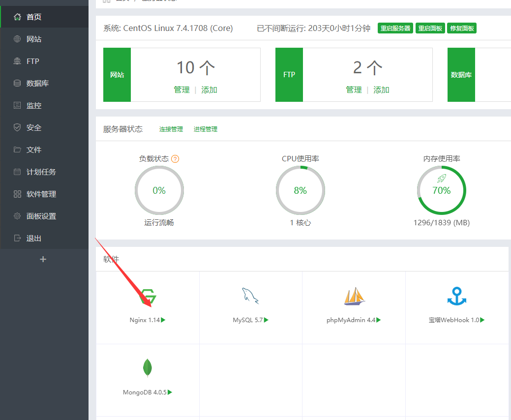Image resolution: width=511 pixels, height=420 pixels.
Task: Open the 首页 menu item
Action: pyautogui.click(x=44, y=17)
